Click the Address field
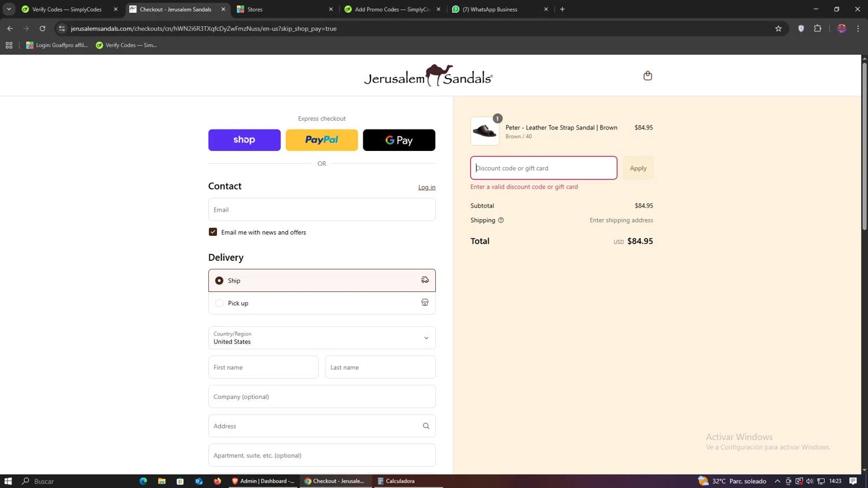The height and width of the screenshot is (488, 868). [x=322, y=426]
